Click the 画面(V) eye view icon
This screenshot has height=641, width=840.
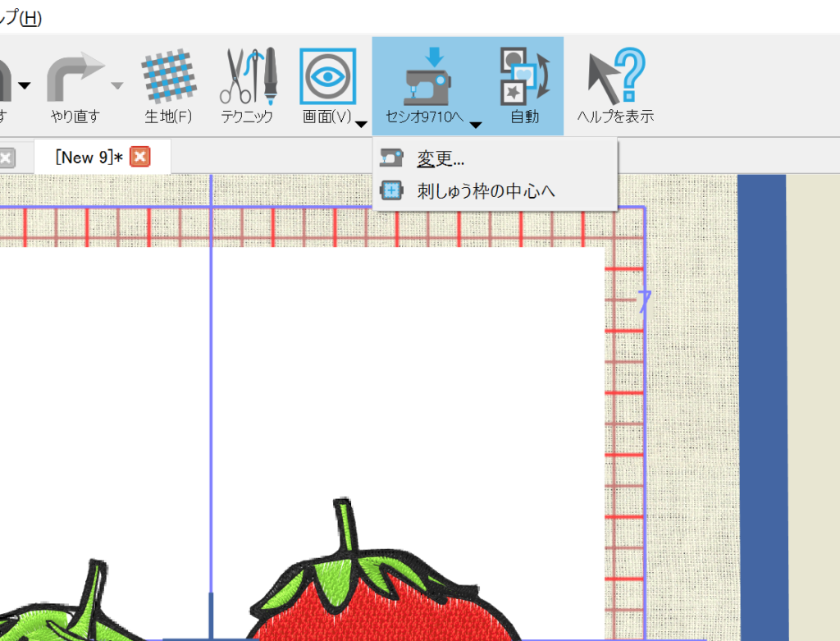(x=327, y=76)
